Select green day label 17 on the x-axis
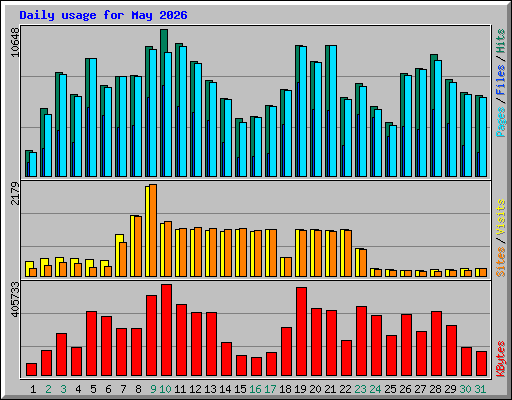This screenshot has width=512, height=400. [270, 389]
